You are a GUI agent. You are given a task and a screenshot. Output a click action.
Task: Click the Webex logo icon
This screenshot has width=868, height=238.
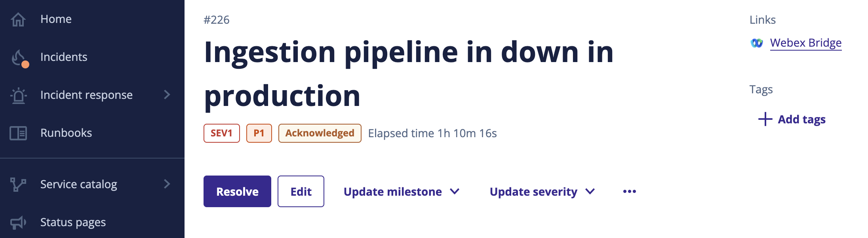pyautogui.click(x=757, y=43)
